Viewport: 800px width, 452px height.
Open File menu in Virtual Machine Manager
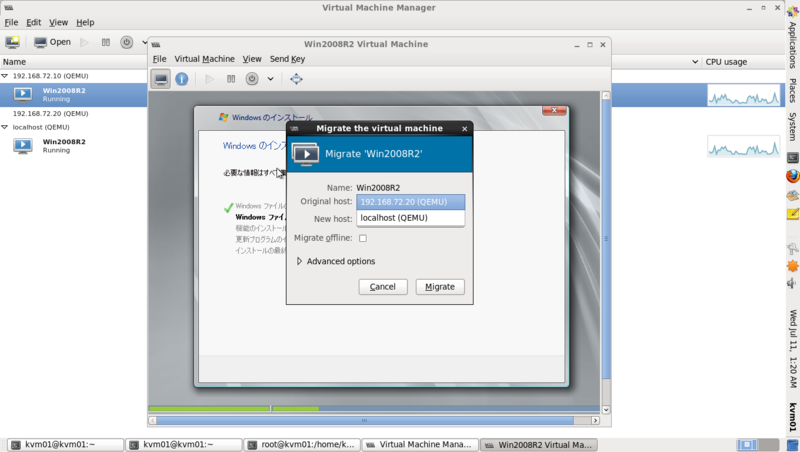(x=11, y=22)
